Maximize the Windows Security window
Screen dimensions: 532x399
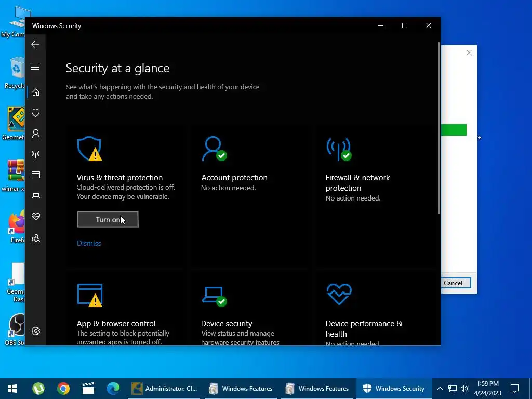point(404,26)
